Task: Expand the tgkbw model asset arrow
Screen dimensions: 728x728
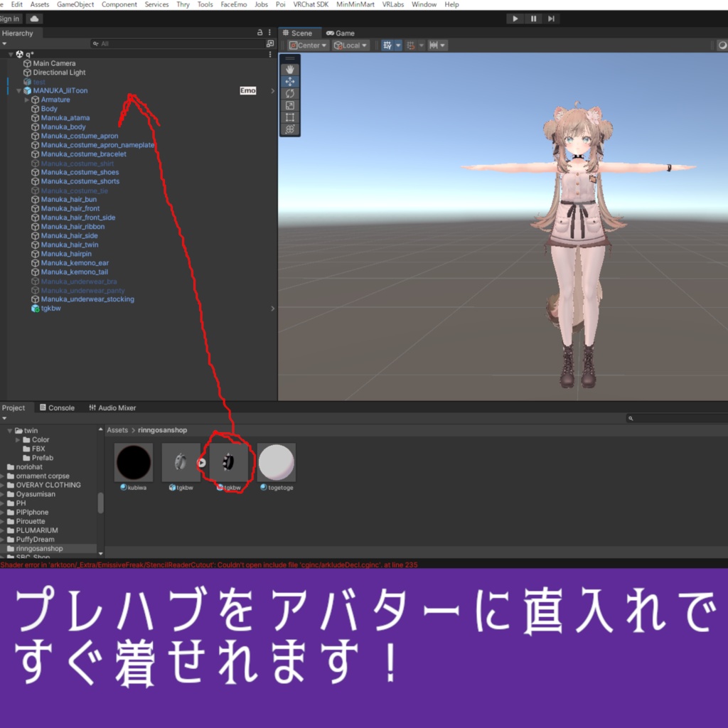Action: pos(201,463)
